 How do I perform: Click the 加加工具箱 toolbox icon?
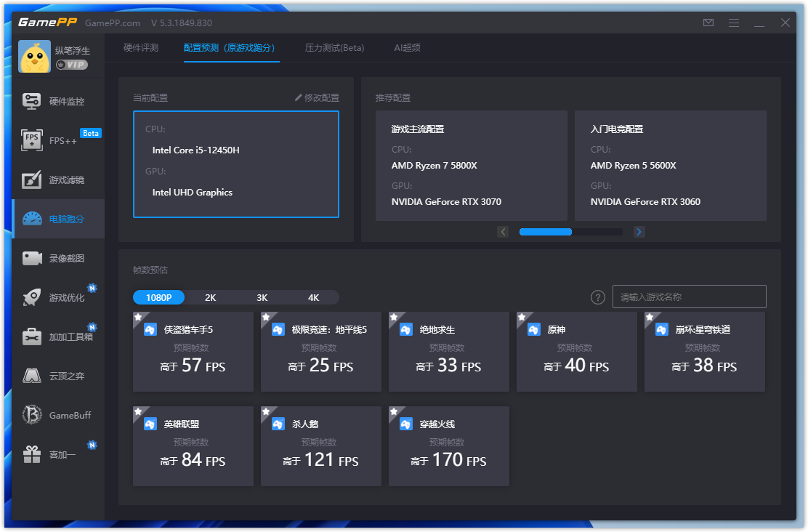[31, 336]
